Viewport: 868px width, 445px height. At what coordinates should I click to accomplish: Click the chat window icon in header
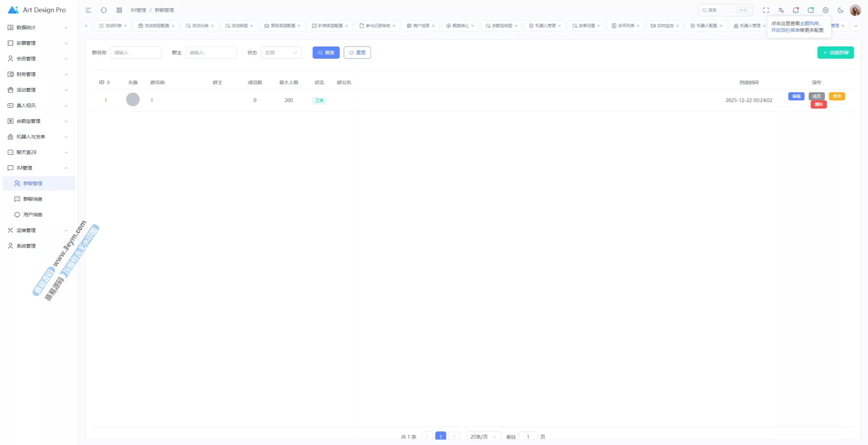tap(811, 10)
